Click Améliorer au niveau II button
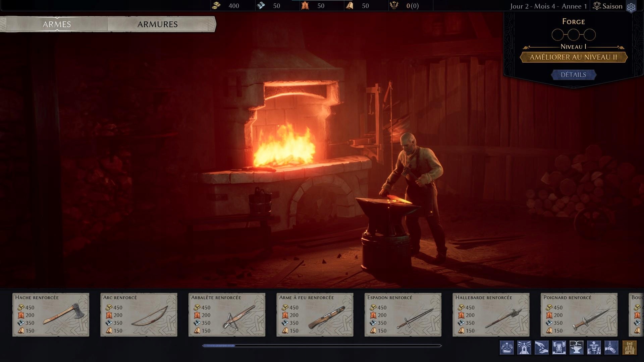Screen dimensions: 644x362 (573, 57)
